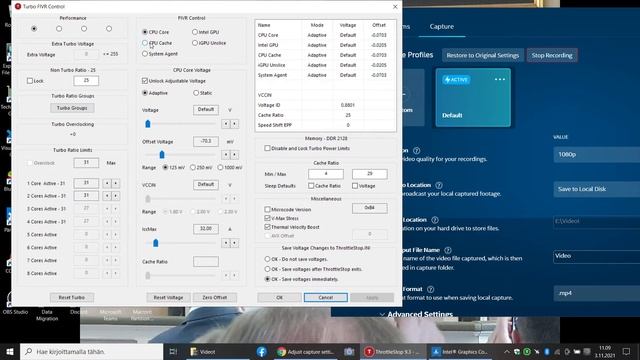The width and height of the screenshot is (640, 360).
Task: Click the Reset Voltage button
Action: [168, 297]
